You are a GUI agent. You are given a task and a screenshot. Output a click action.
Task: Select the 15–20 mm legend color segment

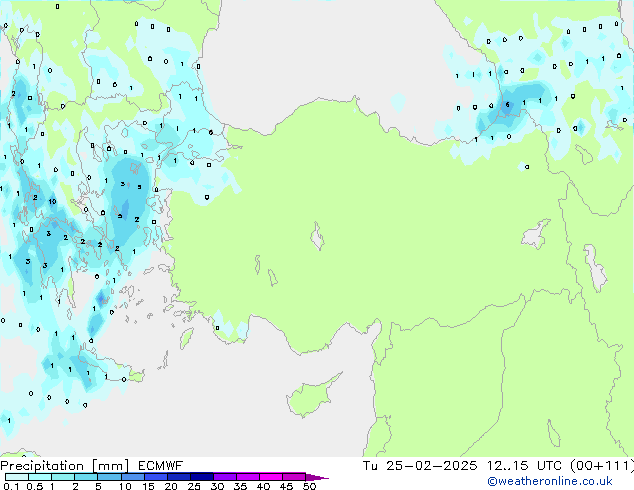(x=155, y=477)
